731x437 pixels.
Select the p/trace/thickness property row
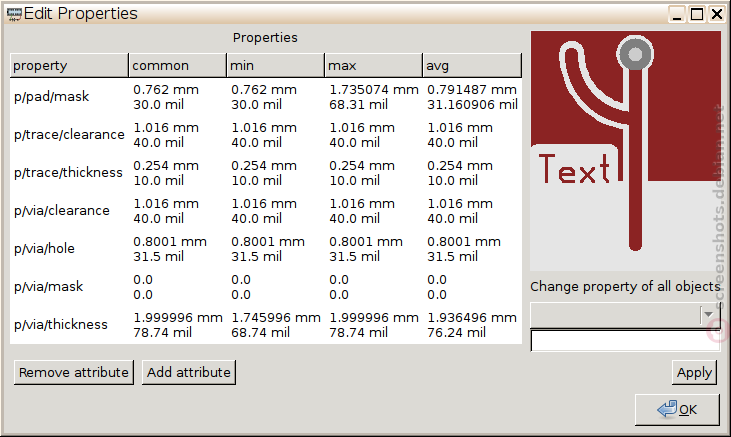point(266,173)
